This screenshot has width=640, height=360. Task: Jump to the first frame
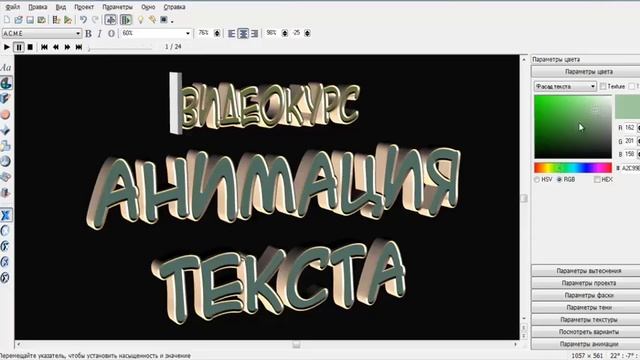point(44,47)
